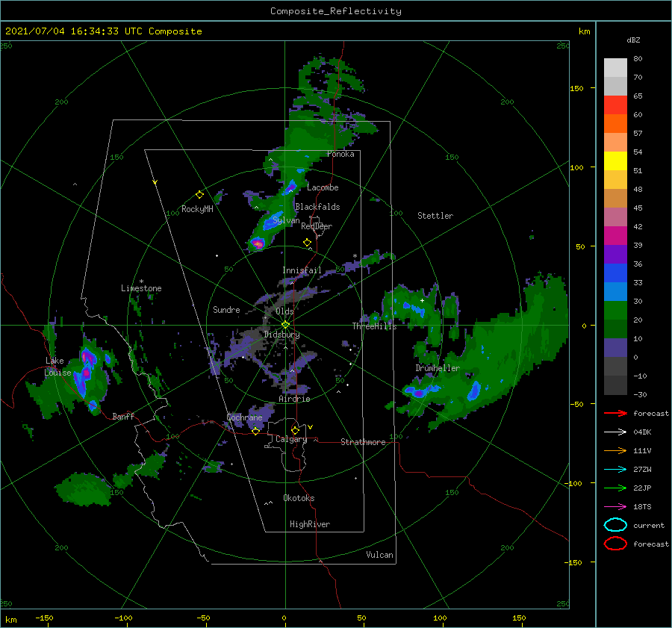Image resolution: width=672 pixels, height=628 pixels.
Task: Click the yellow diamond marker above Calgary
Action: [x=295, y=430]
